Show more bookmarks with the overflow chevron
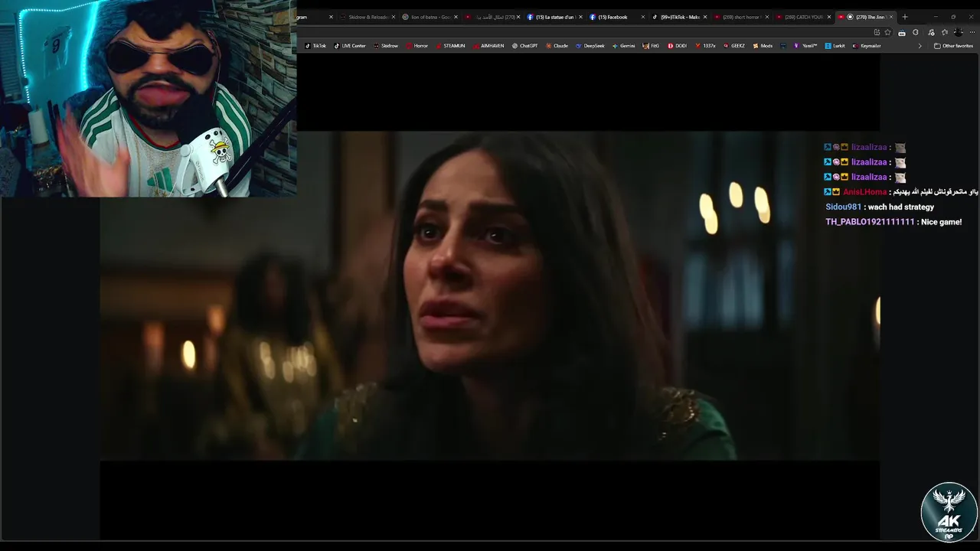The image size is (980, 551). click(x=920, y=46)
